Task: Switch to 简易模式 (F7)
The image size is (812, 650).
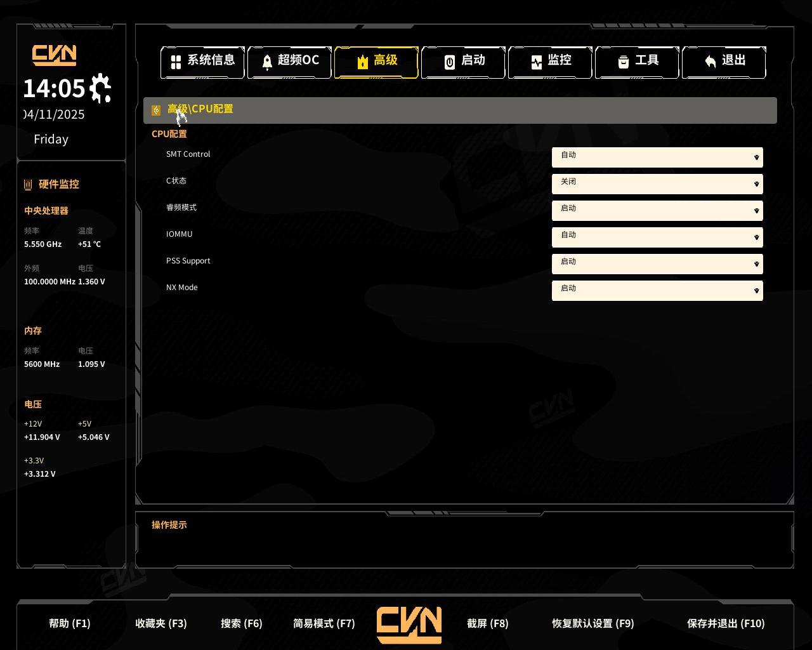Action: click(324, 623)
